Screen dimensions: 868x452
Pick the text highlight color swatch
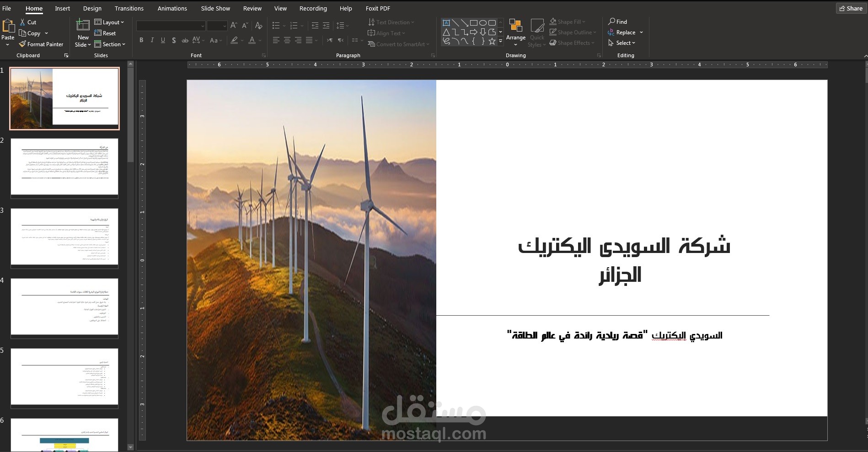pos(234,40)
